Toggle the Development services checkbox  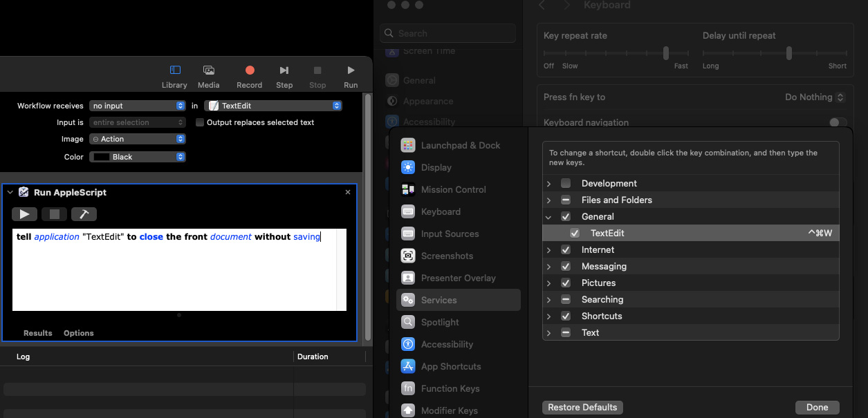coord(566,183)
